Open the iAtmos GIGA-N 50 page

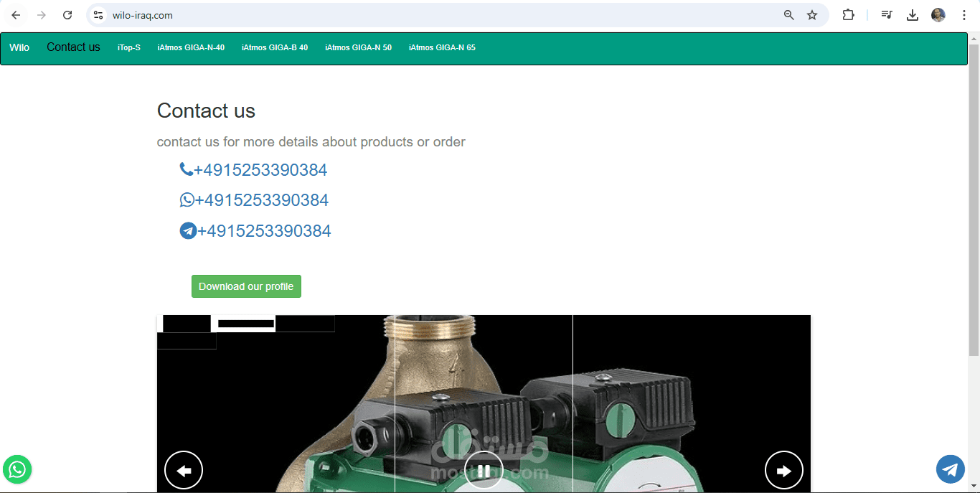(x=359, y=47)
